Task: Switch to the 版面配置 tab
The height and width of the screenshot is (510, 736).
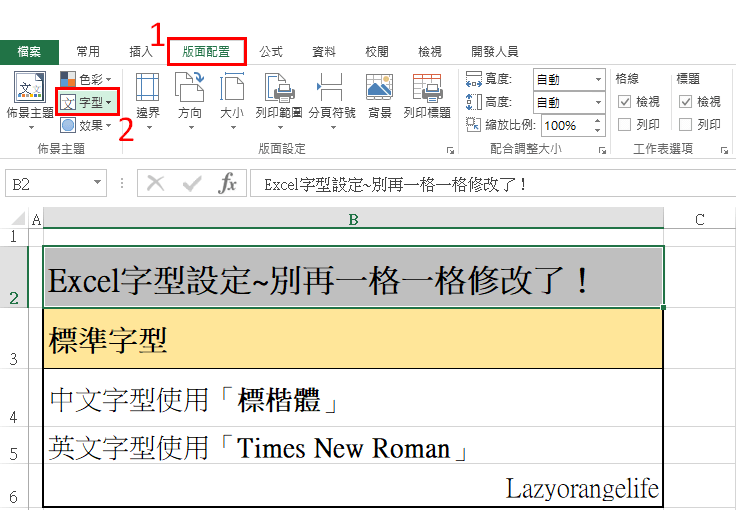Action: coord(206,52)
